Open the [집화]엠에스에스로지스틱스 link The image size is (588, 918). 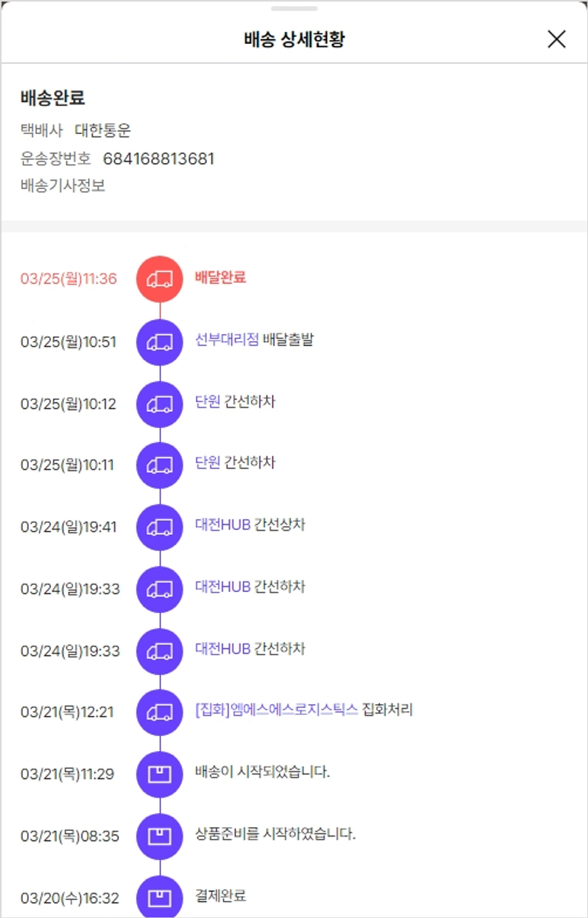pos(276,710)
